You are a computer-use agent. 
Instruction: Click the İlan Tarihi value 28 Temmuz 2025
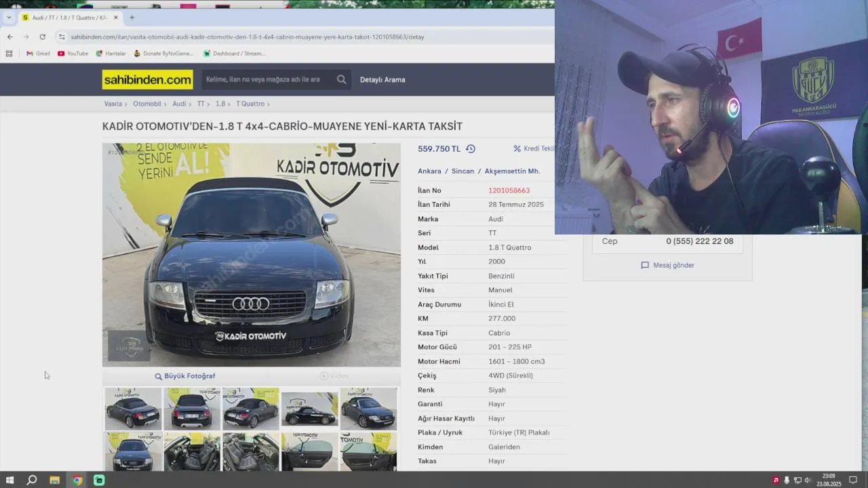tap(516, 205)
